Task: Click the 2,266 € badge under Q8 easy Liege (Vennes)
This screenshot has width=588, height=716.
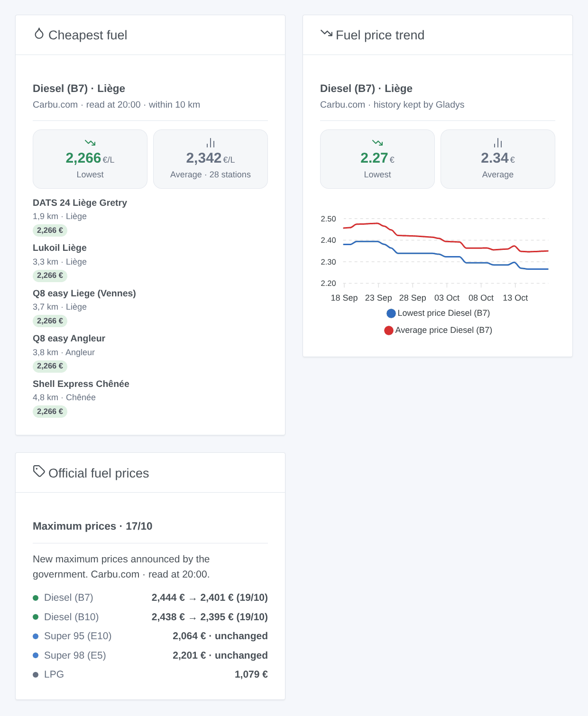Action: pyautogui.click(x=50, y=321)
